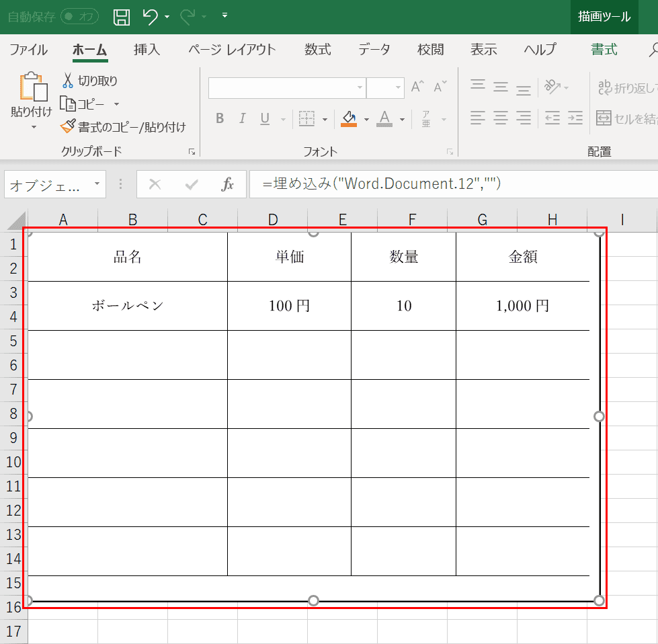Expand the 貼り付け options arrow
The image size is (658, 644).
(34, 127)
